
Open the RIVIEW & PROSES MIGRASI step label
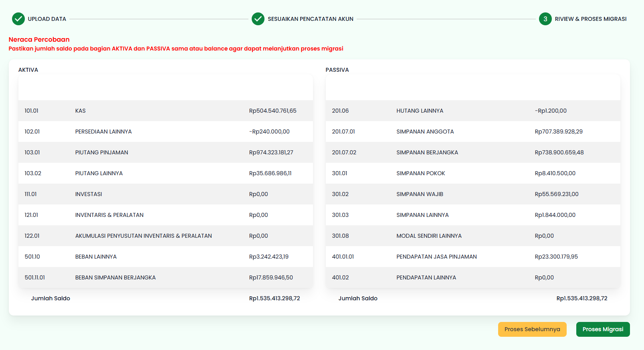pos(590,19)
